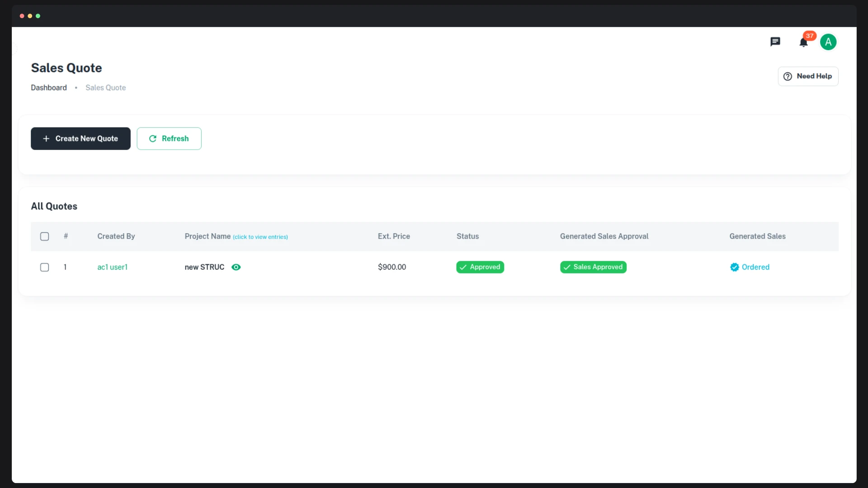Click the Created By column header

(116, 236)
